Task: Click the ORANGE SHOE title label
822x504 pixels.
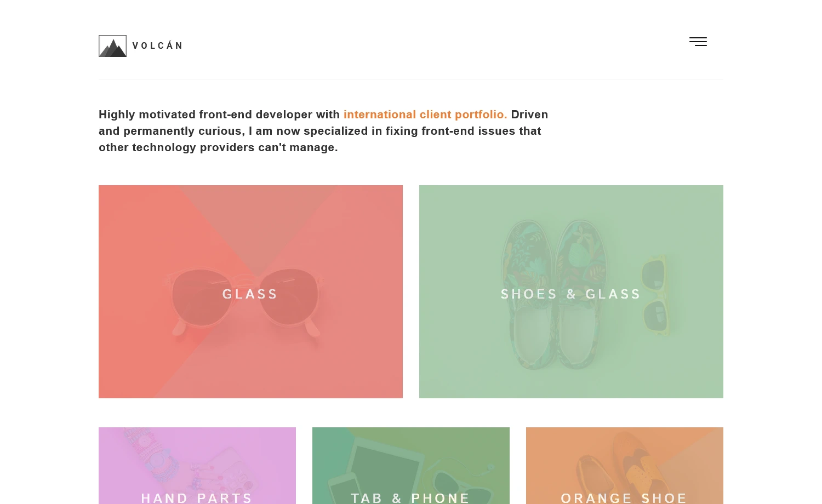Action: tap(624, 497)
